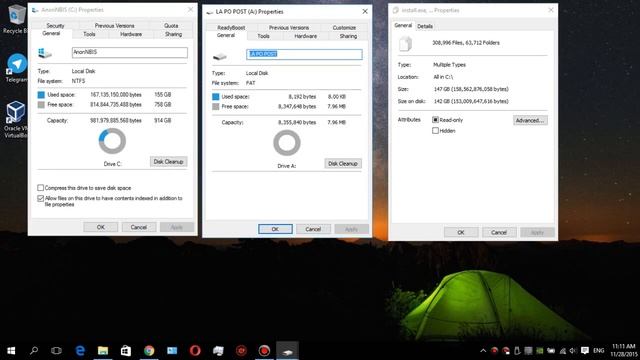Click the LA PO POST volume label field
Screen dimensions: 640x360
point(304,54)
